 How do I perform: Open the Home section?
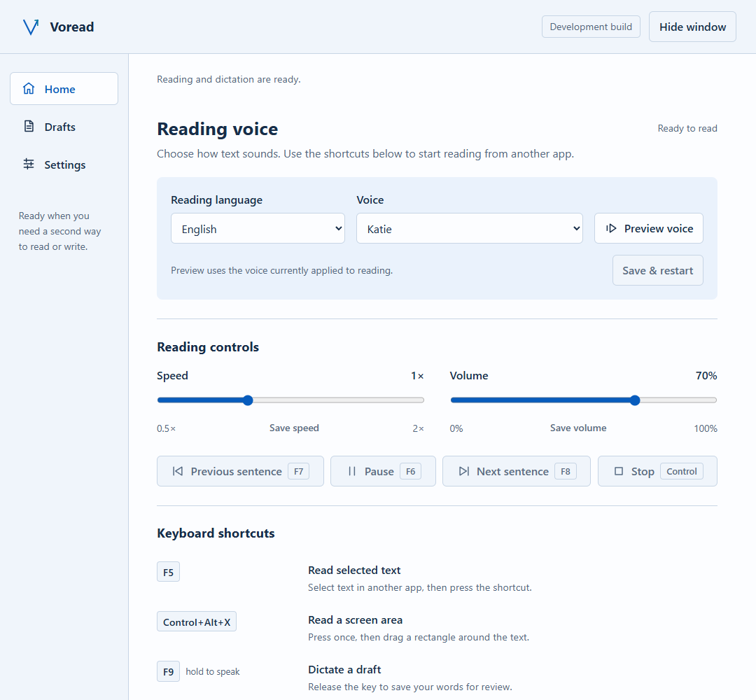64,89
